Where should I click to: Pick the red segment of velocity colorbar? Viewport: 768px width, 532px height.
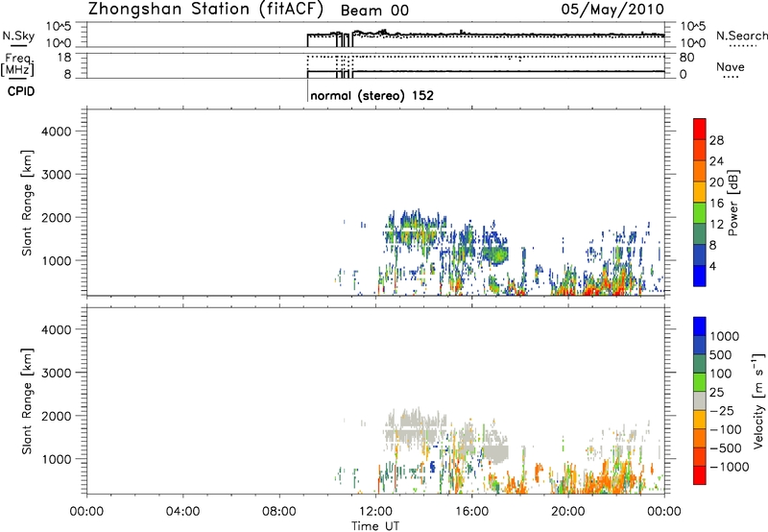tap(700, 475)
